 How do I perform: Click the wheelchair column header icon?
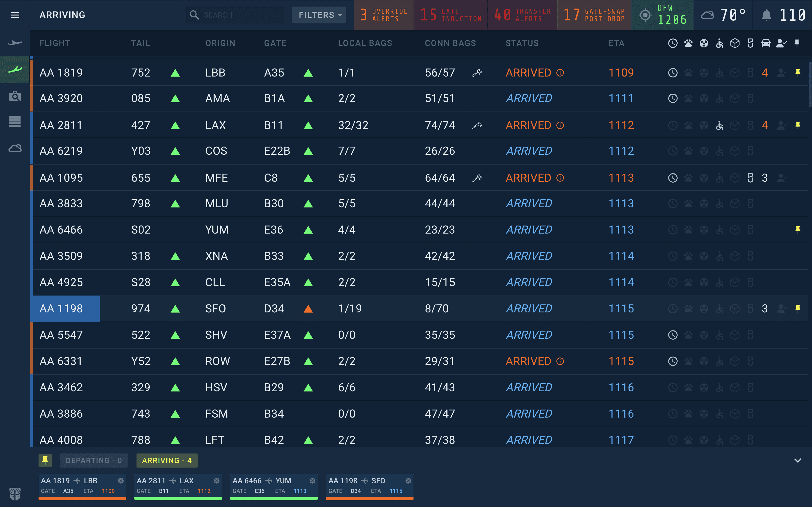[x=719, y=43]
